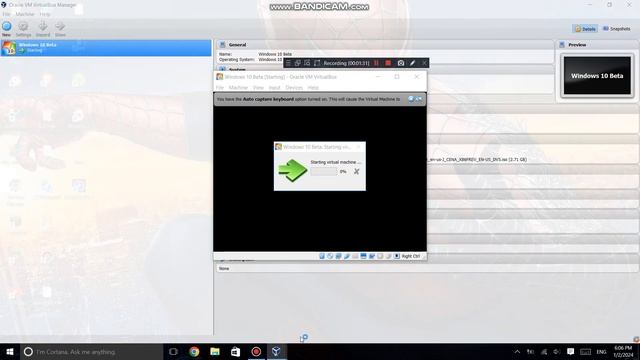The width and height of the screenshot is (640, 360).
Task: Enable the Bandicam drawing pencil tool
Action: [412, 63]
